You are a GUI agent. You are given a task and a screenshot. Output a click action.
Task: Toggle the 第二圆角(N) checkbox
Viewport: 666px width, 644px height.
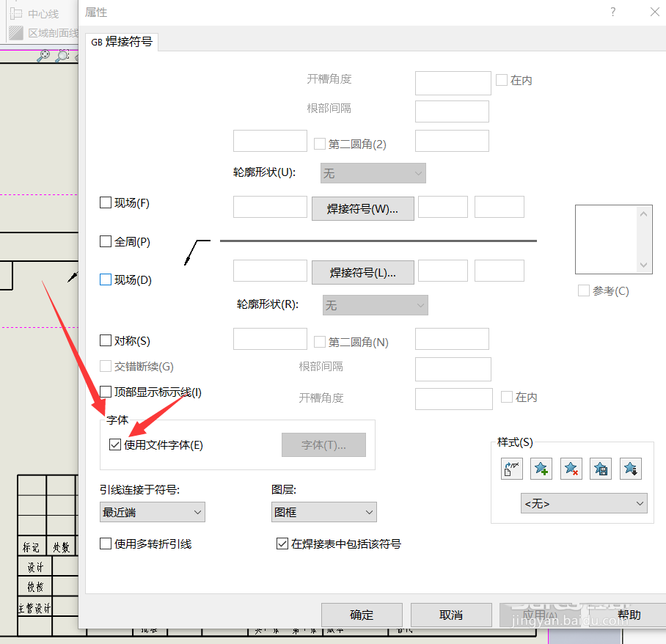pos(319,342)
